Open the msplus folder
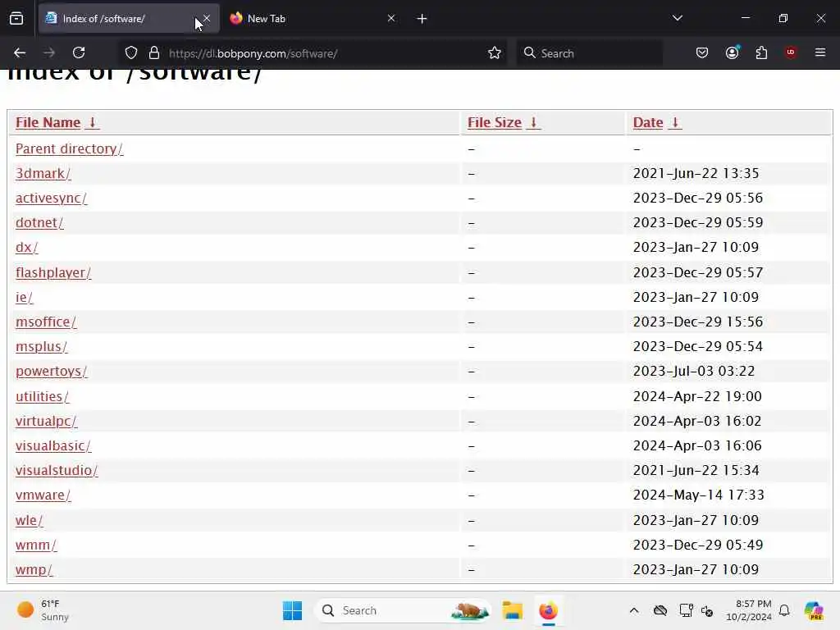The image size is (840, 630). tap(41, 347)
